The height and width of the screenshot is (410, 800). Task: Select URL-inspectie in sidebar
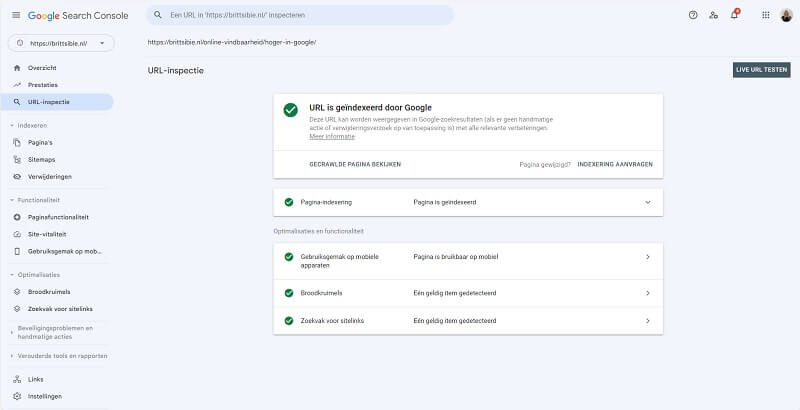click(57, 102)
